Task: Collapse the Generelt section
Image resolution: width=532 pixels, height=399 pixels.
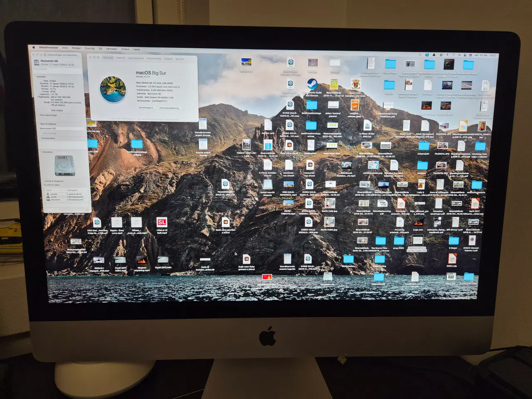Action: (35, 76)
